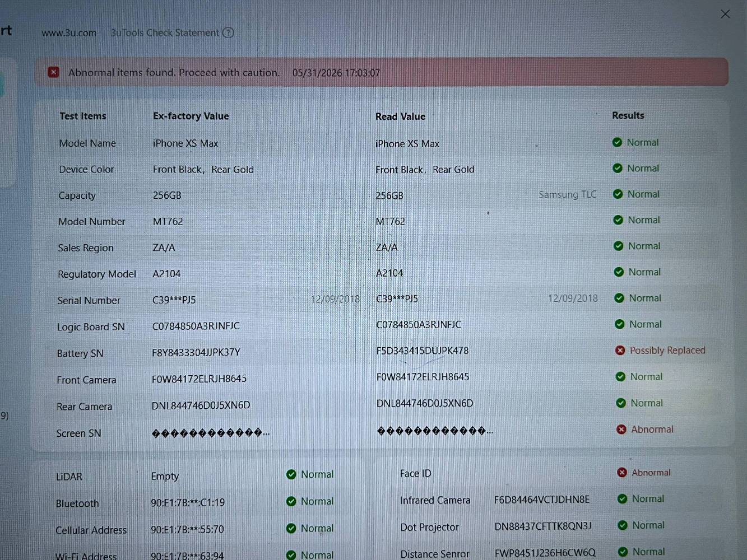Click the Sales Region ex-factory value ZA/A
The height and width of the screenshot is (560, 747).
coord(164,248)
